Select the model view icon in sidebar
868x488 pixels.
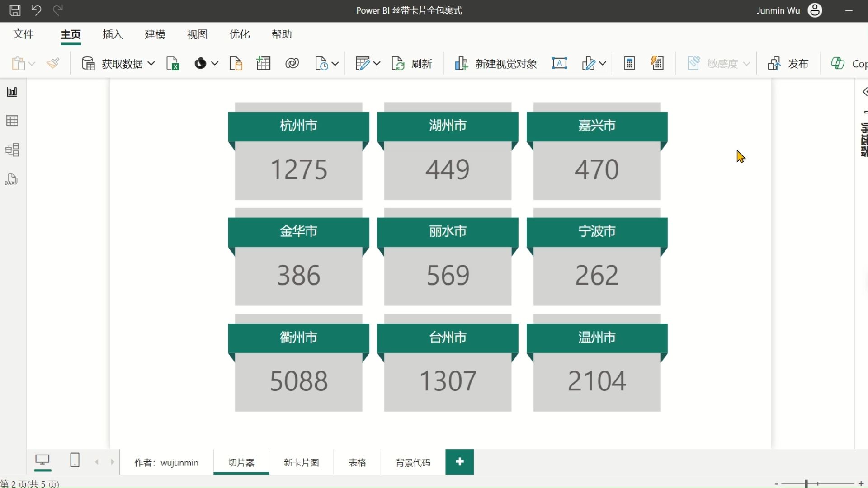pos(12,150)
